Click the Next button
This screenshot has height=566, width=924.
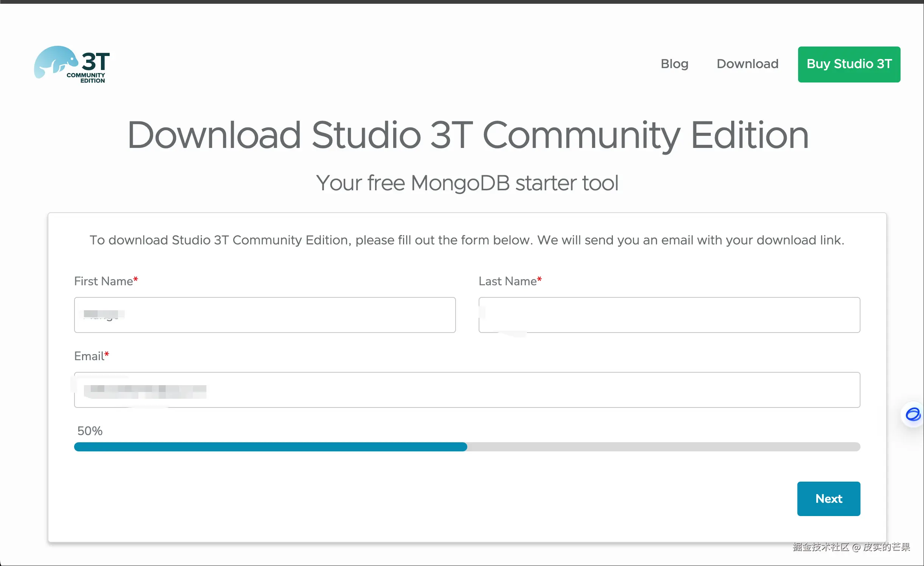(829, 499)
